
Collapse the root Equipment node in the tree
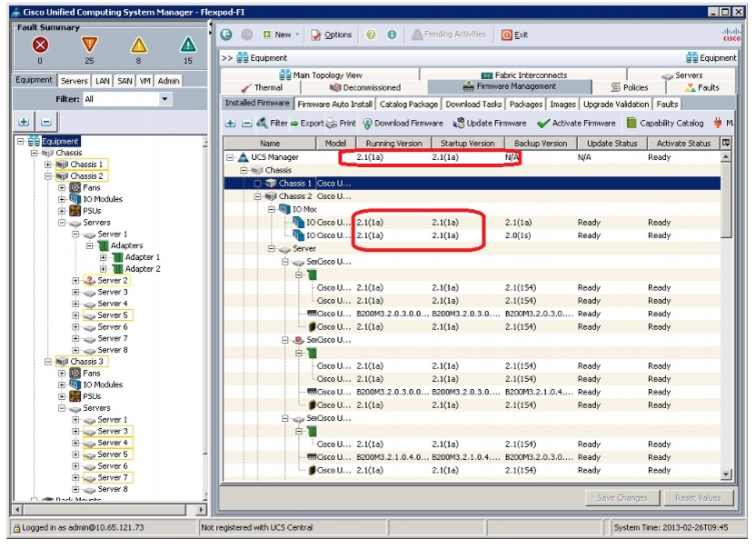click(20, 142)
